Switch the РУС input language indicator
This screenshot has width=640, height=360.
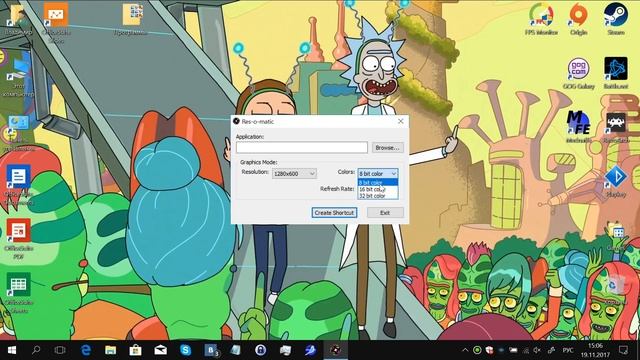click(x=568, y=350)
